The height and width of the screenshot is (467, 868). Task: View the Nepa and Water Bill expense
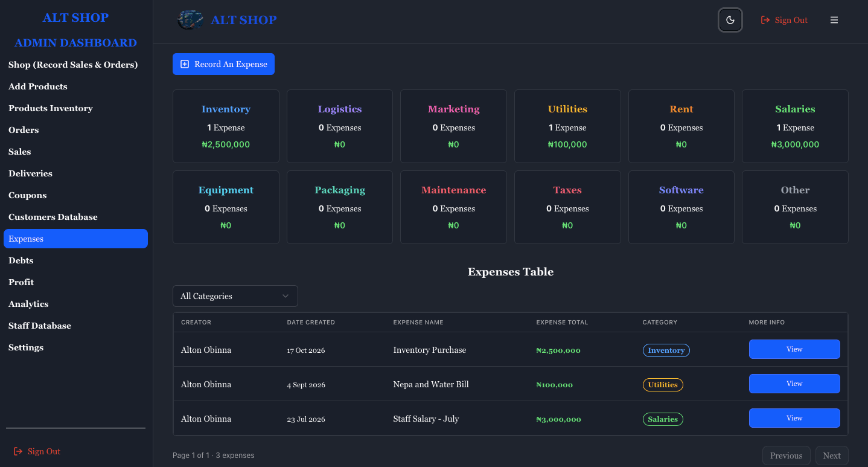pyautogui.click(x=794, y=384)
